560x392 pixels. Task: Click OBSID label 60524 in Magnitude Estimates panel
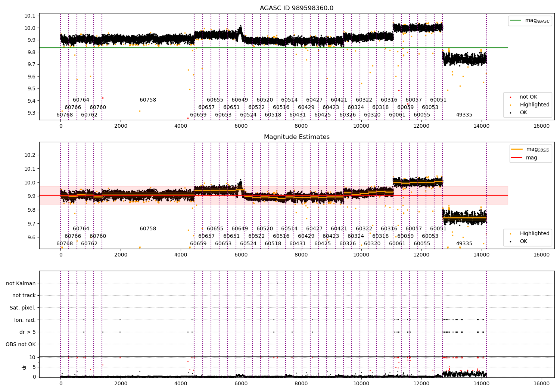pyautogui.click(x=248, y=244)
